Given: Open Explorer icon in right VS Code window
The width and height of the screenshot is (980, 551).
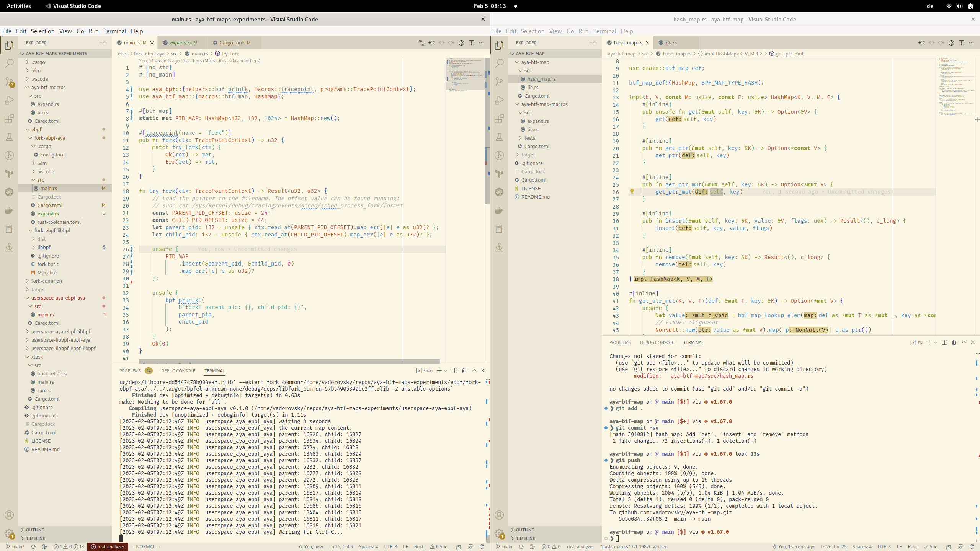Looking at the screenshot, I should click(x=499, y=45).
